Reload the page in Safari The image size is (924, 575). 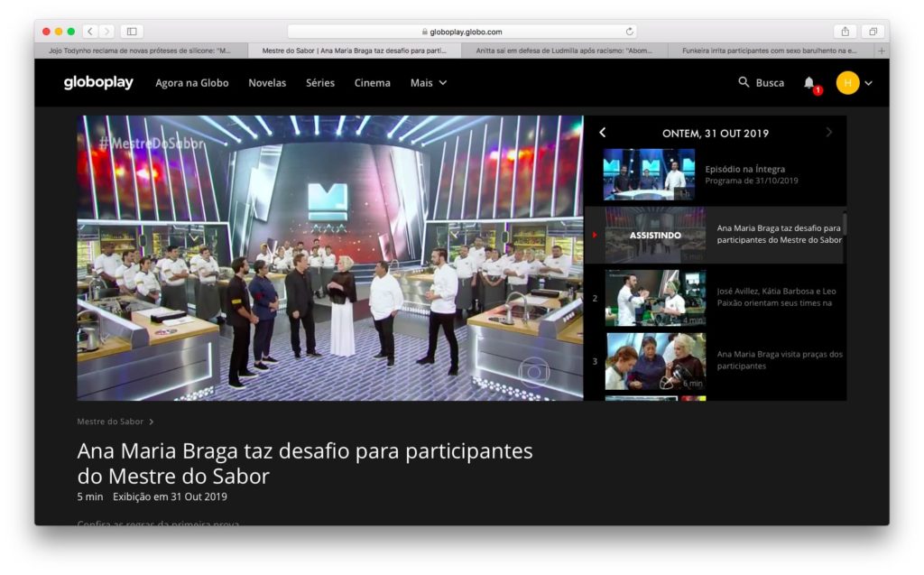630,32
